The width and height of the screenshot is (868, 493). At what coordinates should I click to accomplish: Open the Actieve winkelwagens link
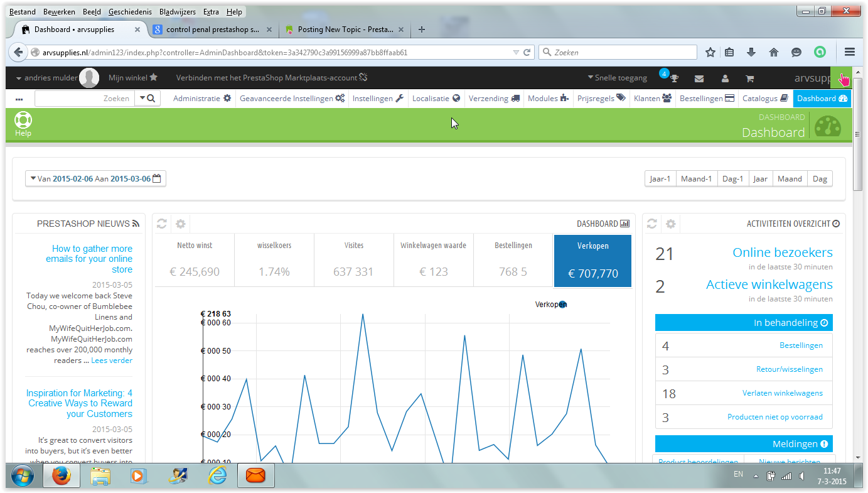[x=769, y=284]
